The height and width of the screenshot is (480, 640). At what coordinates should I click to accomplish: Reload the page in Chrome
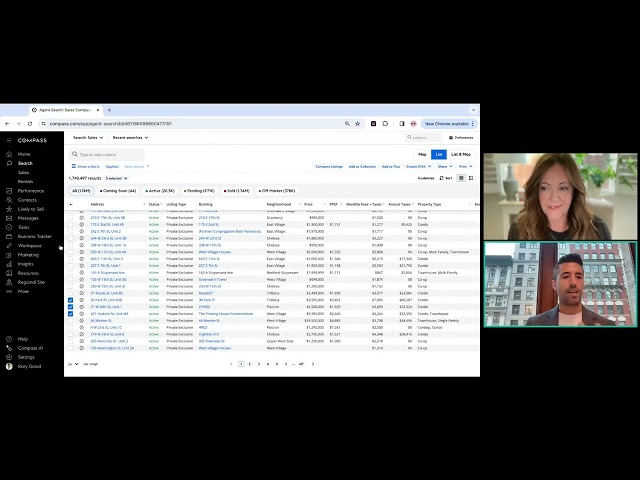point(30,124)
